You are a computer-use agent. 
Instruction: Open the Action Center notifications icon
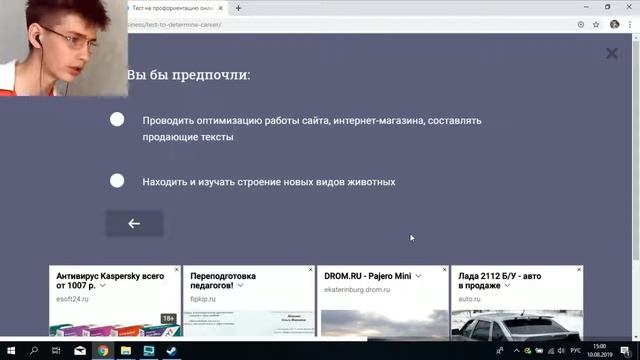(625, 351)
